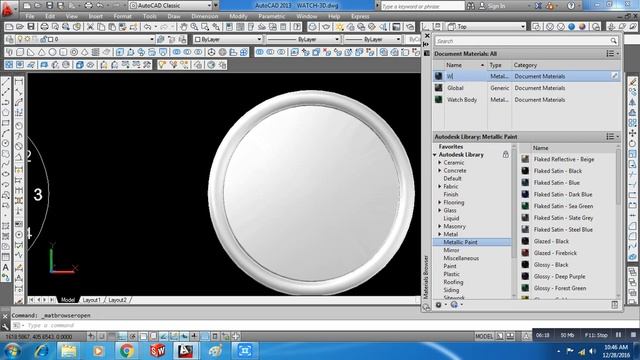The image size is (640, 360).
Task: Select the Helix tool
Action: tap(96, 52)
